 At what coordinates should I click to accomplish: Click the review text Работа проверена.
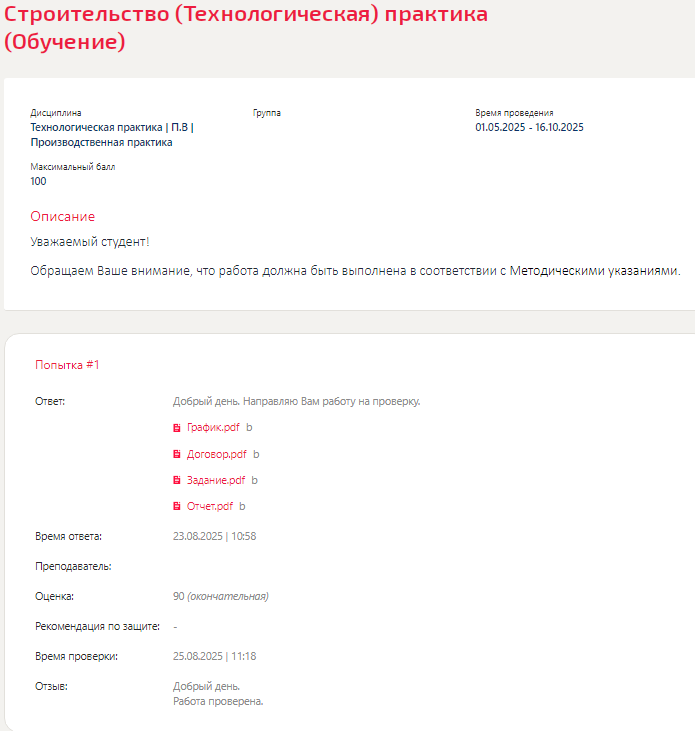click(x=218, y=701)
